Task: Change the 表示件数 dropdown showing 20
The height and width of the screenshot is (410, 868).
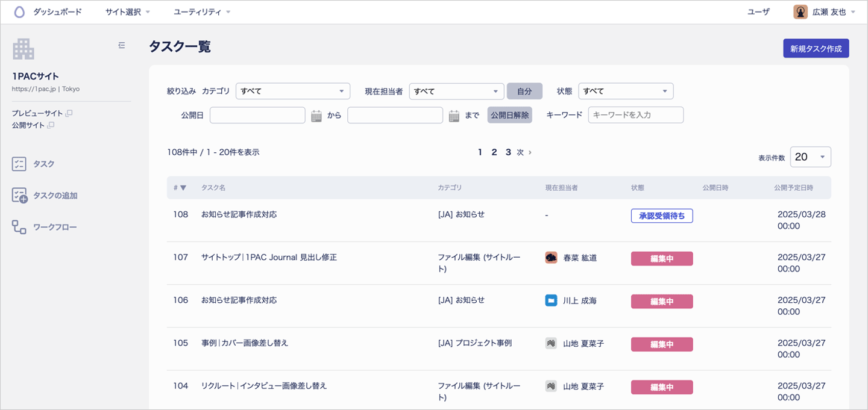Action: click(x=810, y=157)
